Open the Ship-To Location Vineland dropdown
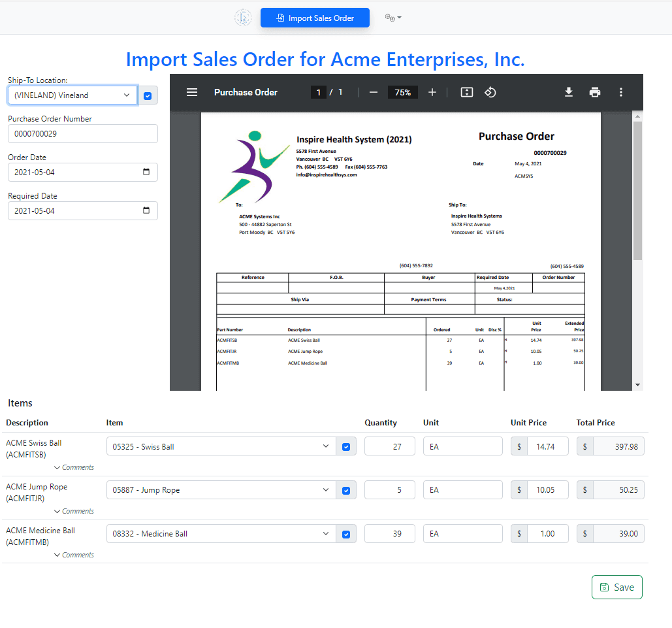 72,95
